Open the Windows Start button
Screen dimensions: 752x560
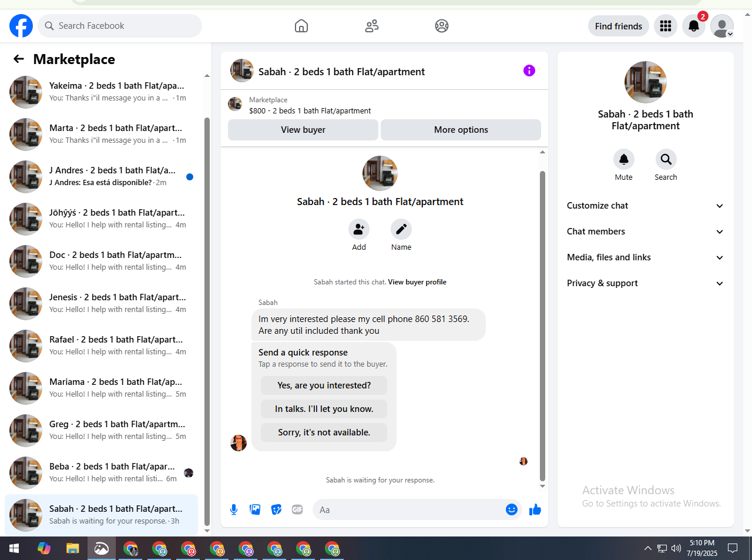(x=14, y=548)
